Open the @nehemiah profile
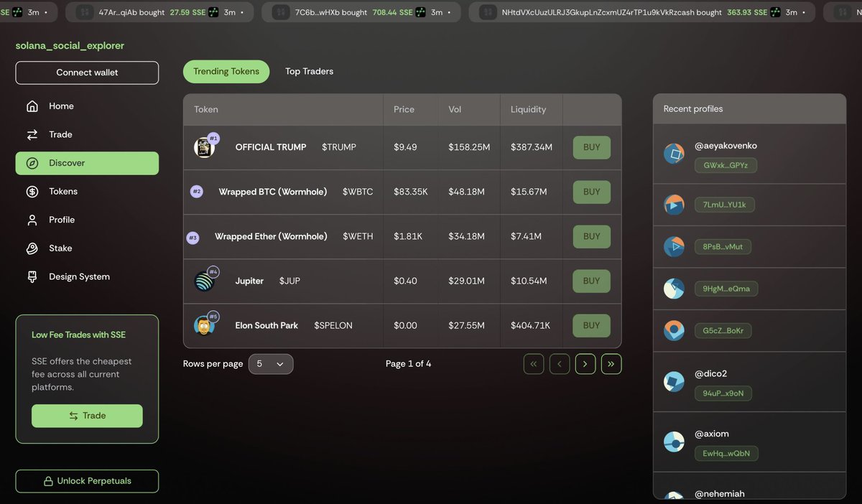Screen dimensions: 862x504 pyautogui.click(x=719, y=494)
